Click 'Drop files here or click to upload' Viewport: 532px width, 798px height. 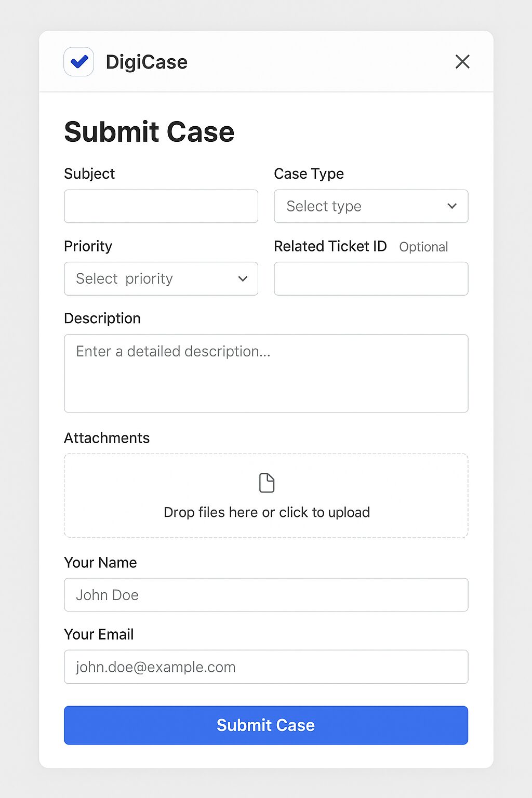tap(267, 512)
